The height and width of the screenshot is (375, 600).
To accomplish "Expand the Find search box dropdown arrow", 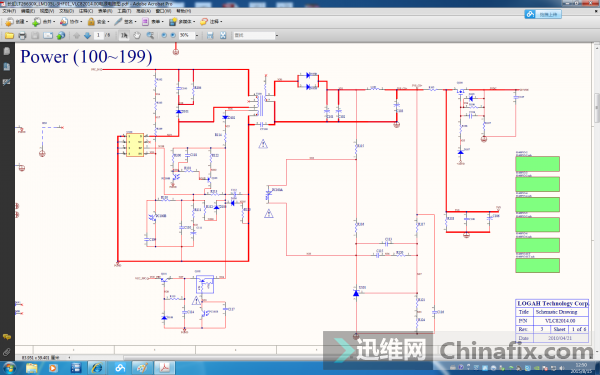I will pos(277,36).
